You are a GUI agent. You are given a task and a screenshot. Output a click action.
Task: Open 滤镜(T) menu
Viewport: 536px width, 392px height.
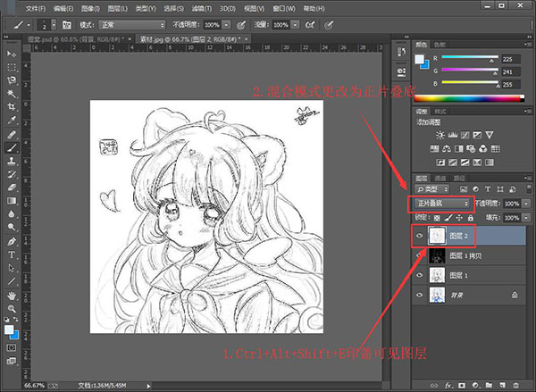pyautogui.click(x=202, y=9)
